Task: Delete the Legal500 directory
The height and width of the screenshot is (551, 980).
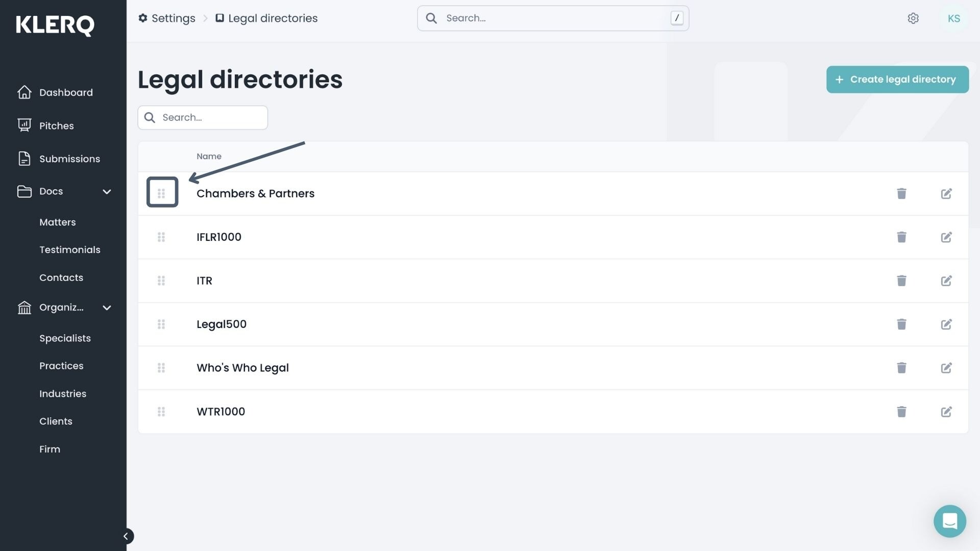Action: pyautogui.click(x=901, y=324)
